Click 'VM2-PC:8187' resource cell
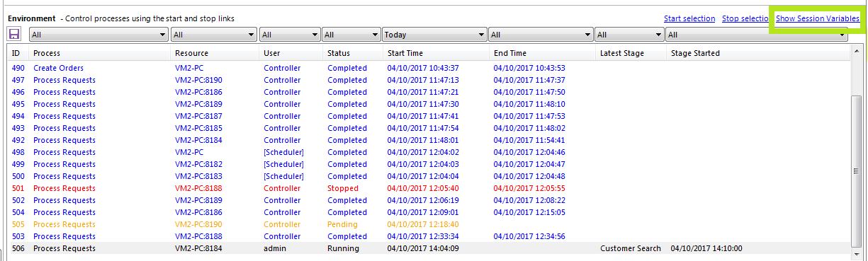Viewport: 868px width, 261px height. tap(198, 116)
